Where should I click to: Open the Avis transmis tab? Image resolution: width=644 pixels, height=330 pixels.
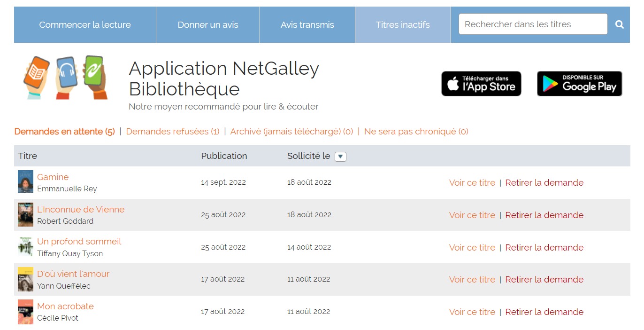pyautogui.click(x=307, y=25)
